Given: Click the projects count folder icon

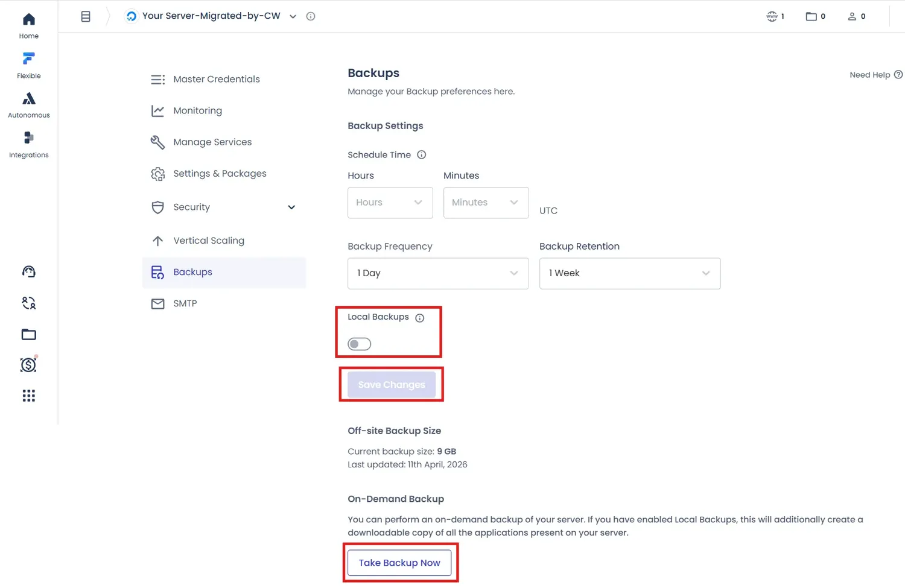Looking at the screenshot, I should [811, 16].
